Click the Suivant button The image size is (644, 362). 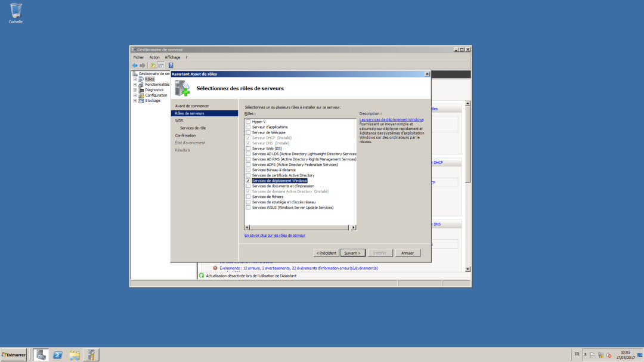[x=352, y=252]
